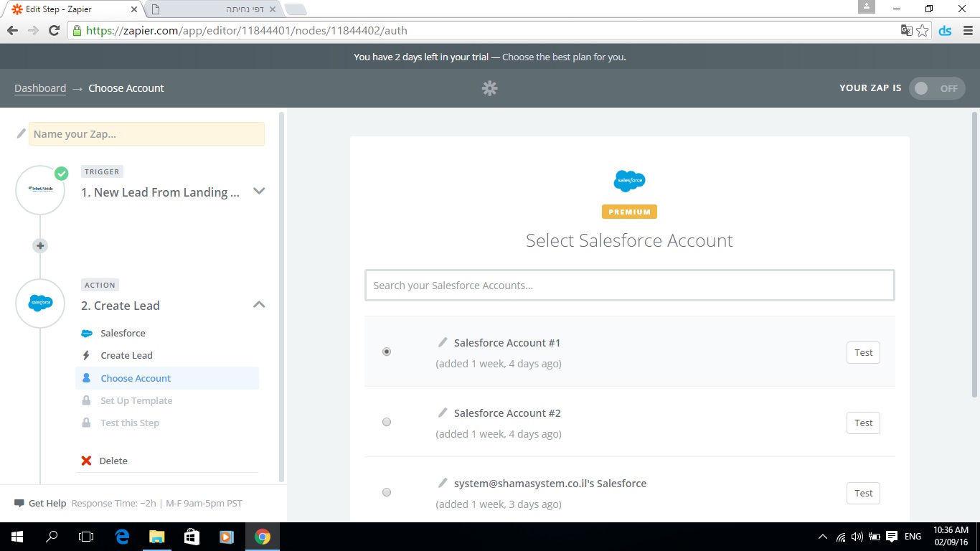Click the translate page icon in address bar
The height and width of the screenshot is (551, 980).
[907, 30]
